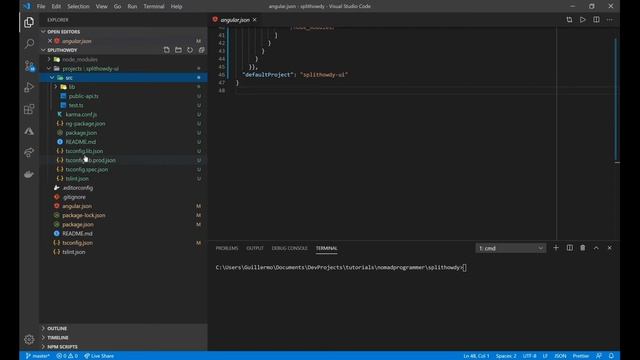
Task: Click the JSON language mode indicator
Action: pyautogui.click(x=560, y=356)
